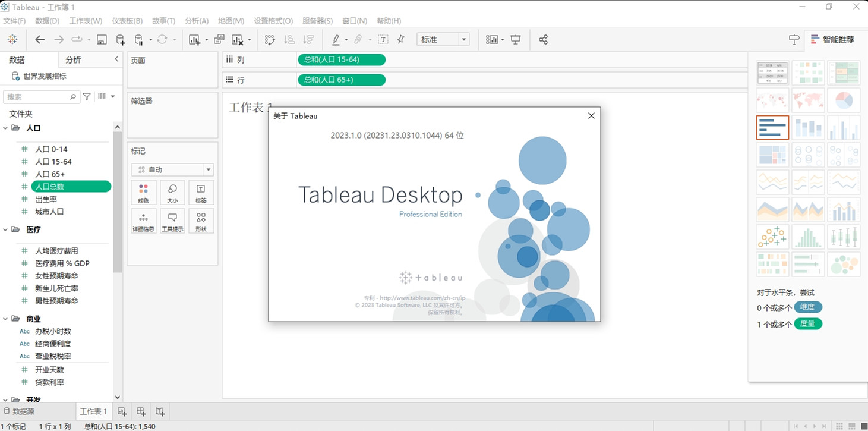Open the 详细信息 marks card

143,221
